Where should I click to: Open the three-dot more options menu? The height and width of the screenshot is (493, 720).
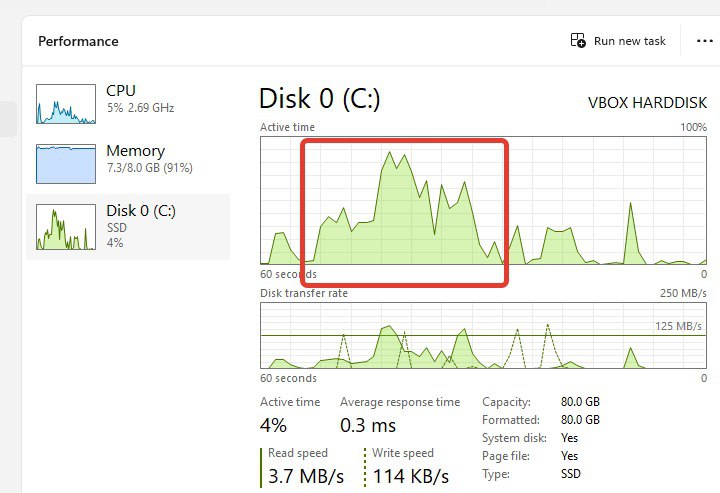[x=704, y=41]
